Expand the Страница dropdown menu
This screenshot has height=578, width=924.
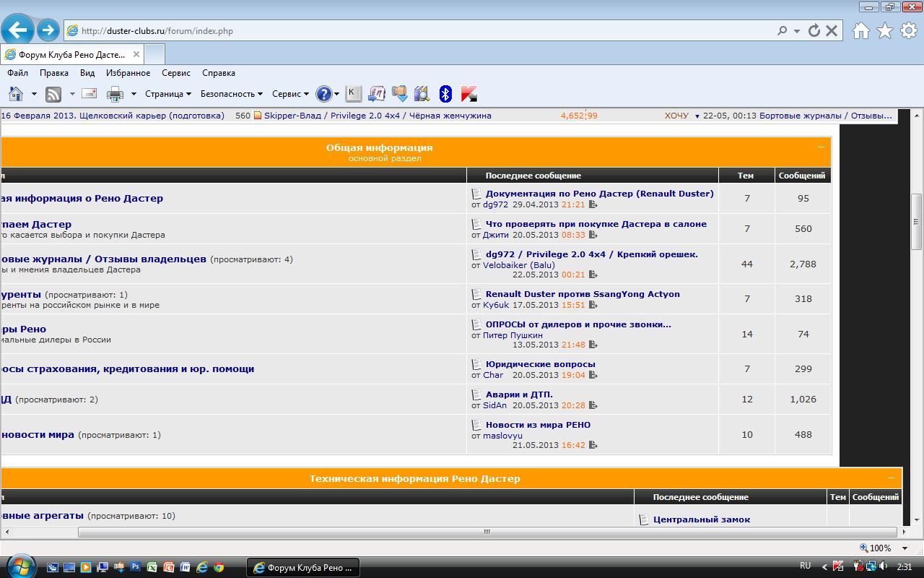click(168, 94)
